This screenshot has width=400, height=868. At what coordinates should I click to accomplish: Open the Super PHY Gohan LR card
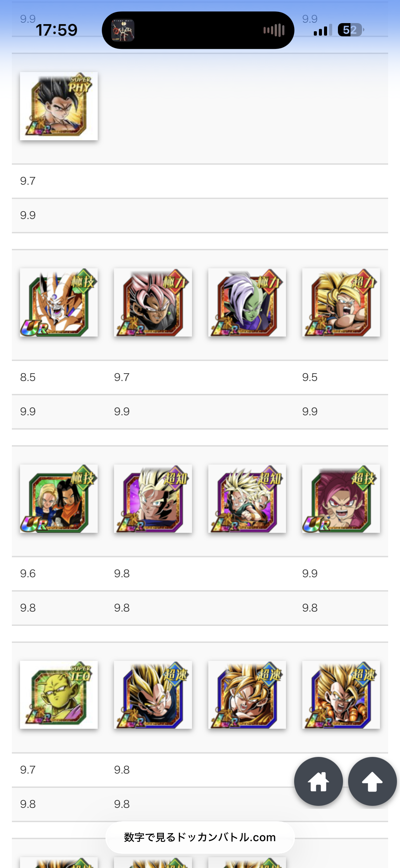point(59,106)
